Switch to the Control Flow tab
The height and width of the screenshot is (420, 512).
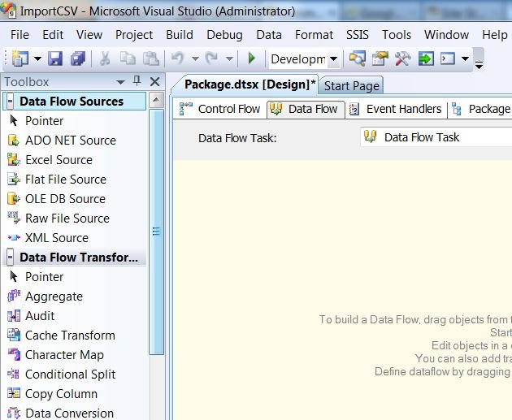pyautogui.click(x=220, y=109)
